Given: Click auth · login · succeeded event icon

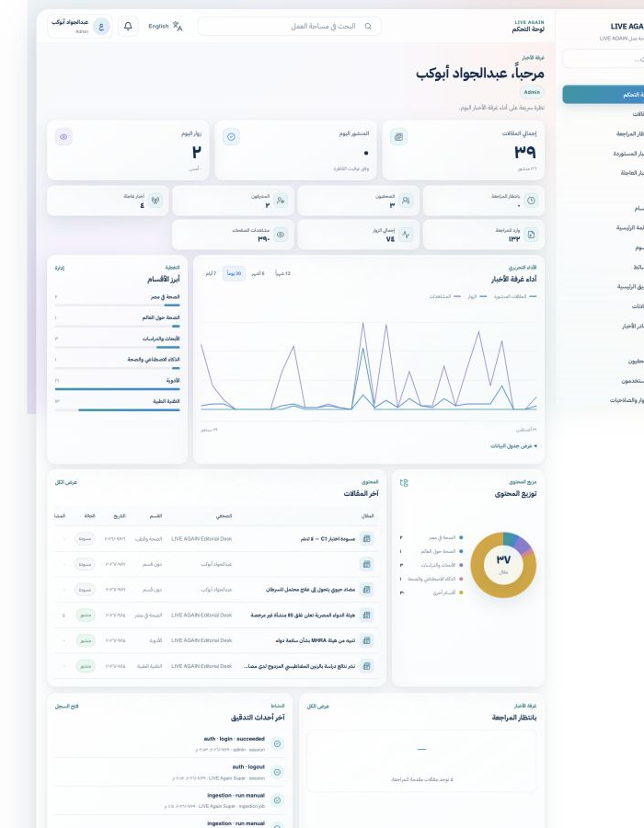Looking at the screenshot, I should [277, 744].
